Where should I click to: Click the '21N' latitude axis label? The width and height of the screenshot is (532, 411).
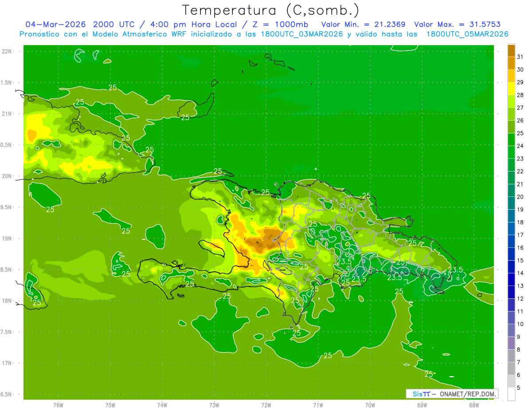(x=7, y=114)
